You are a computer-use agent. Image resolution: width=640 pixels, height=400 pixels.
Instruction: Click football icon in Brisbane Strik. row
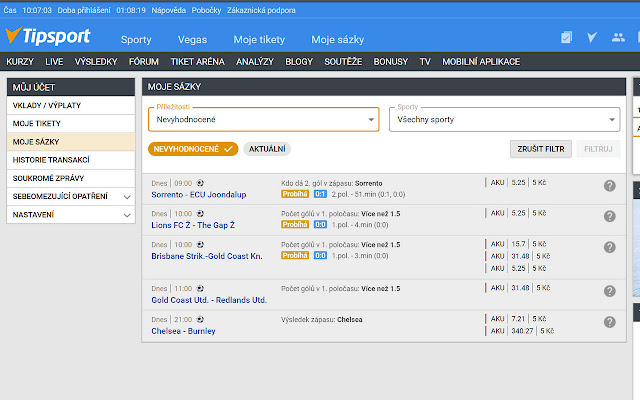[200, 244]
